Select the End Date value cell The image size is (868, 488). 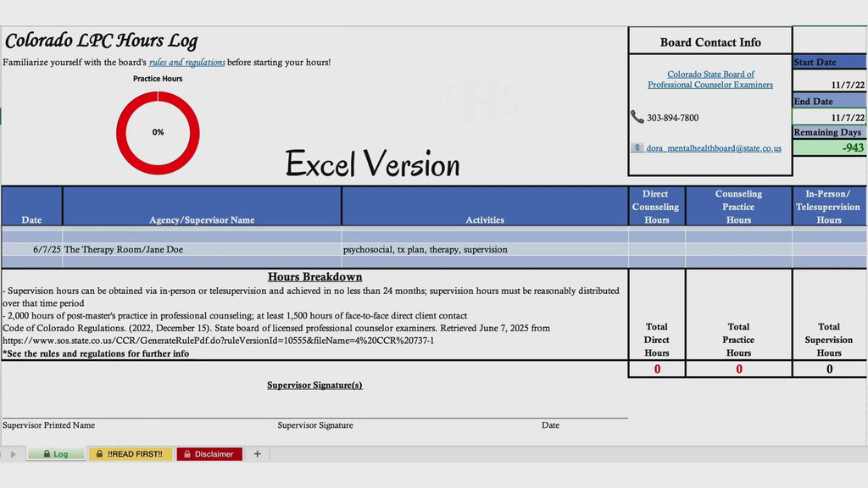tap(829, 117)
